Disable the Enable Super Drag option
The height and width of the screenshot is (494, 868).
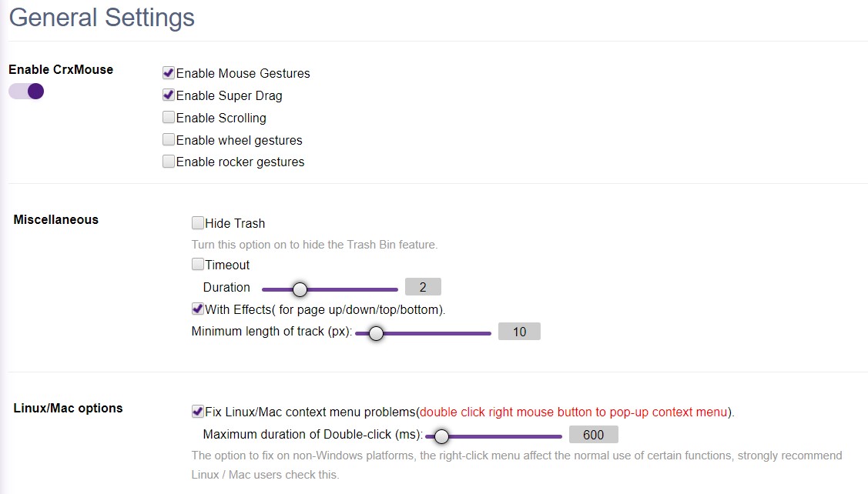[168, 95]
